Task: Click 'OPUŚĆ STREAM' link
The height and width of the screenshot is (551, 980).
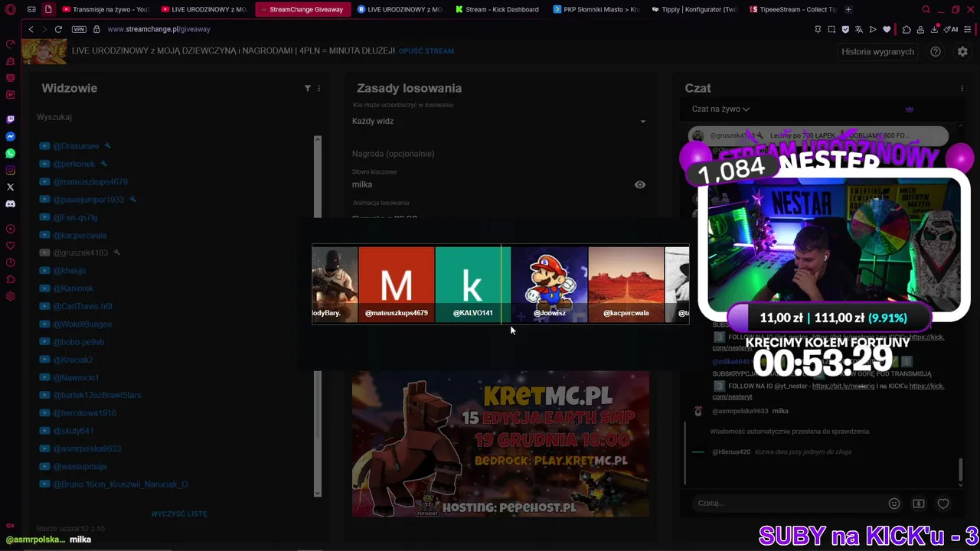Action: click(x=426, y=51)
